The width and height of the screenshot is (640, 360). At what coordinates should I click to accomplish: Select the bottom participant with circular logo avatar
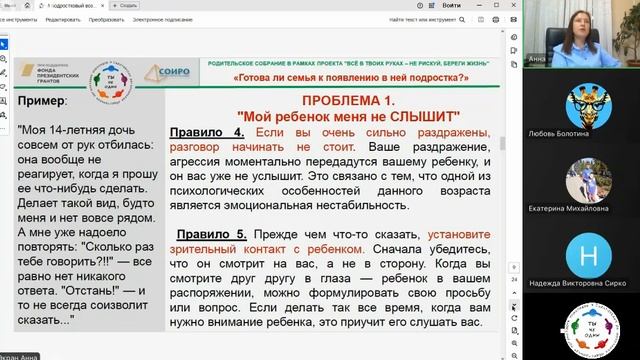pos(592,330)
